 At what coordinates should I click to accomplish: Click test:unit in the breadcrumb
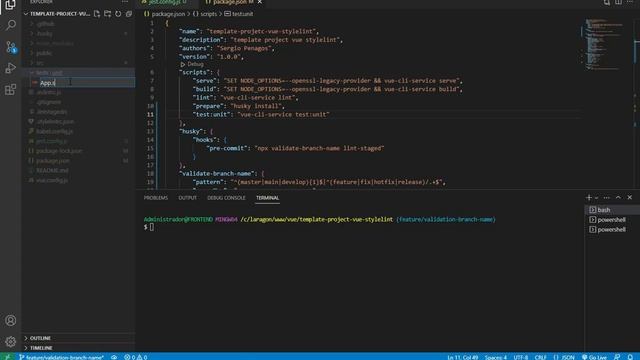(x=242, y=14)
